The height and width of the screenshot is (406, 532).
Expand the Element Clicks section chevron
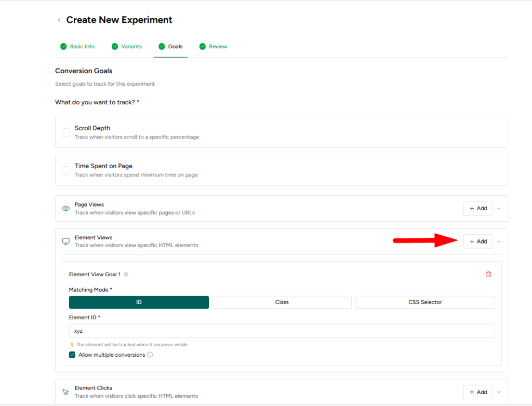pos(499,392)
